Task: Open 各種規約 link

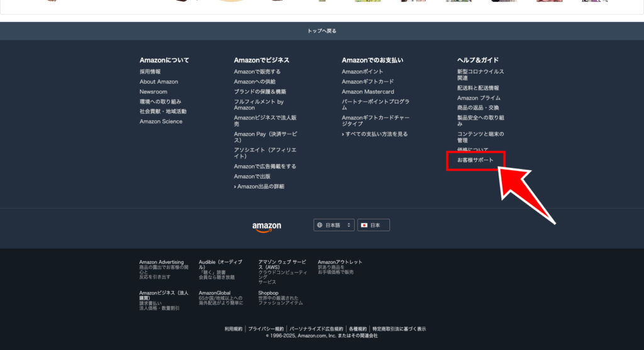Action: [358, 329]
